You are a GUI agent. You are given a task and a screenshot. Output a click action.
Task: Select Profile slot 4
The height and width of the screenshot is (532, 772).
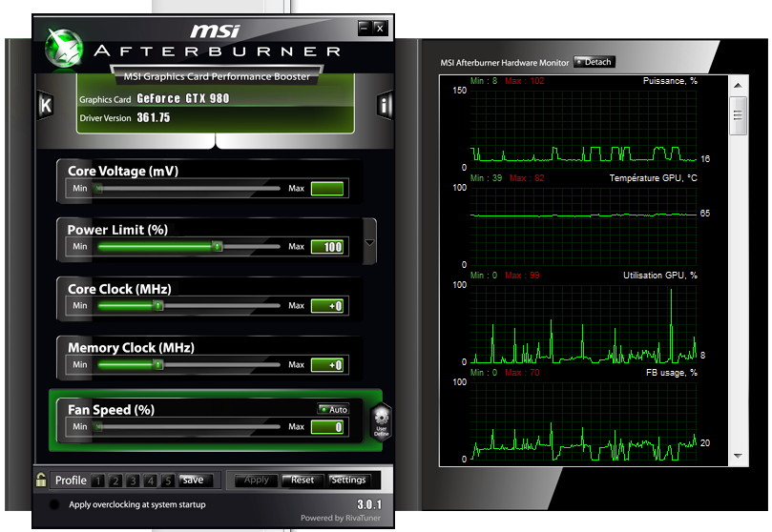click(x=150, y=481)
